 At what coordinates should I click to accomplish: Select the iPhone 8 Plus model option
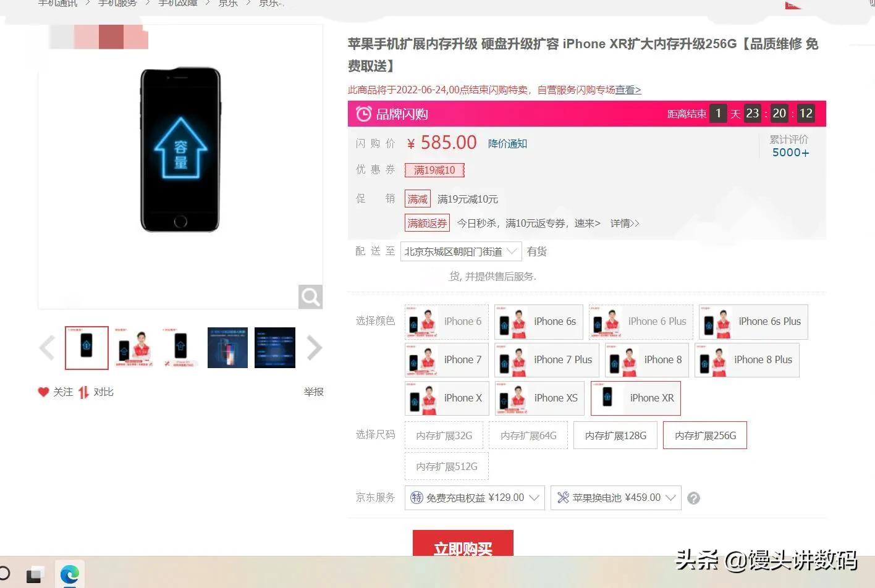(747, 360)
